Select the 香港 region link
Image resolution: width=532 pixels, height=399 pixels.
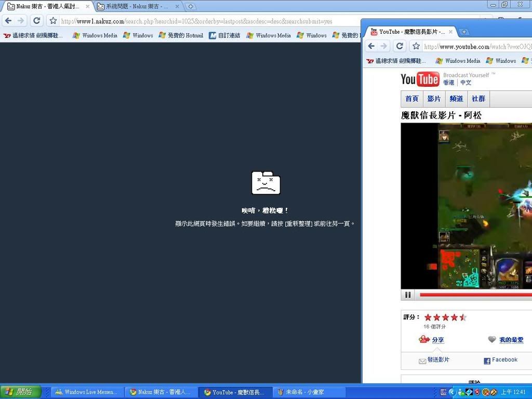click(448, 83)
